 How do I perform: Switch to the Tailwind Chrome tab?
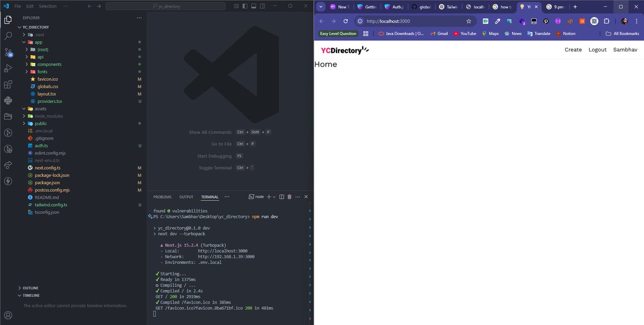pyautogui.click(x=448, y=7)
